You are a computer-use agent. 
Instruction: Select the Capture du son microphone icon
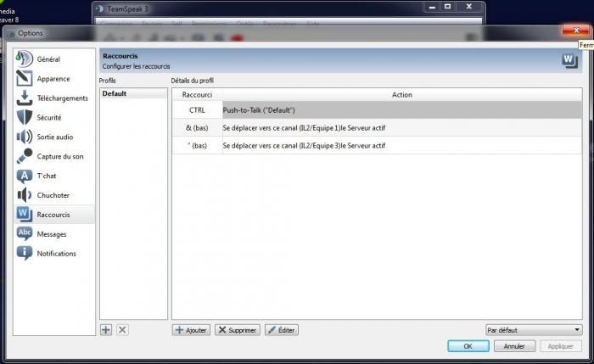point(25,156)
